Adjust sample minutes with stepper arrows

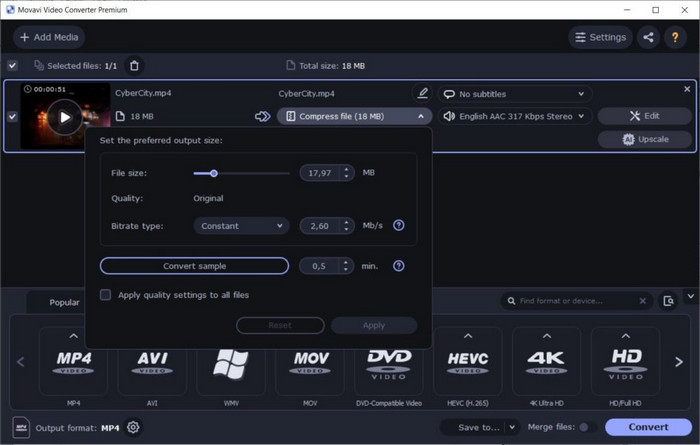[346, 266]
